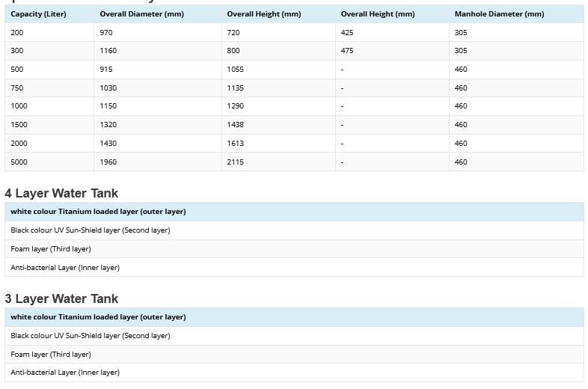Click Titanium loaded layer header in 3 Layer table
Image resolution: width=588 pixels, height=389 pixels.
point(98,317)
